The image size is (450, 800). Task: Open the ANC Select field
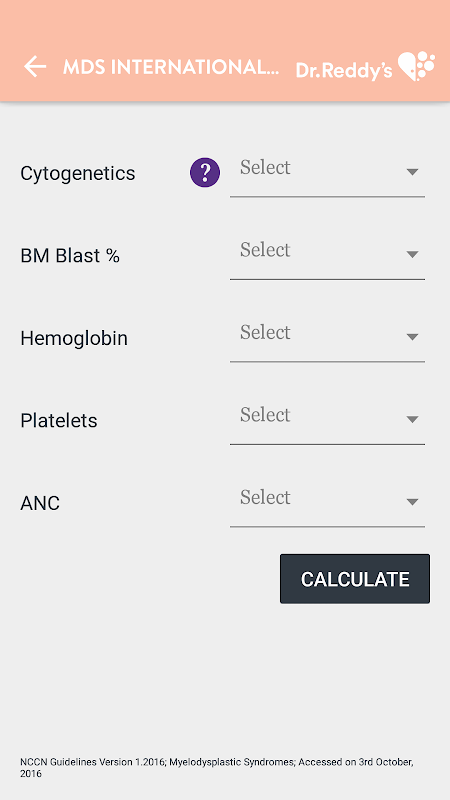click(327, 503)
